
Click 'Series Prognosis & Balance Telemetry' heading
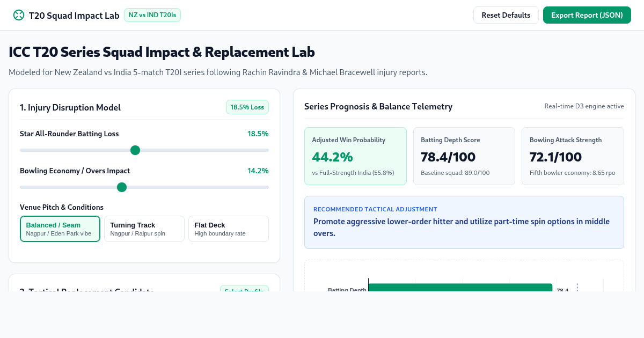pyautogui.click(x=378, y=106)
